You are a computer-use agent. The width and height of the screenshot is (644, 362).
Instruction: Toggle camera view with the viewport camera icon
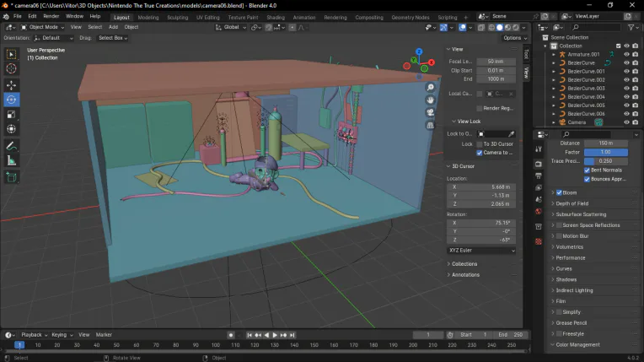pos(430,112)
